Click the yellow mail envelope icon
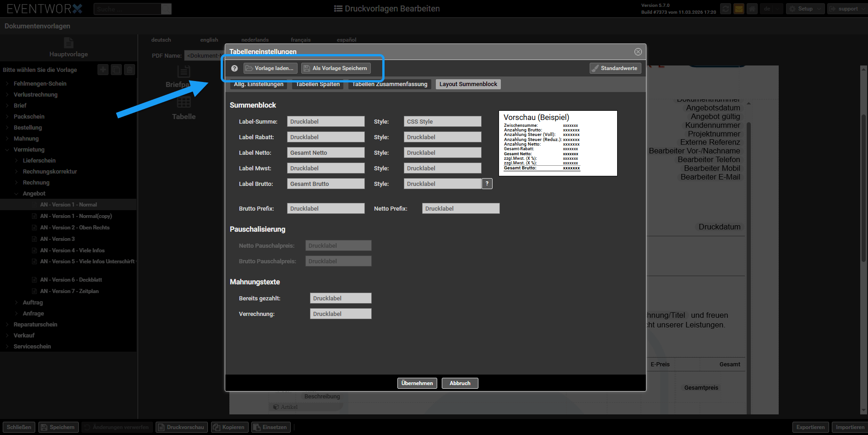 (738, 9)
